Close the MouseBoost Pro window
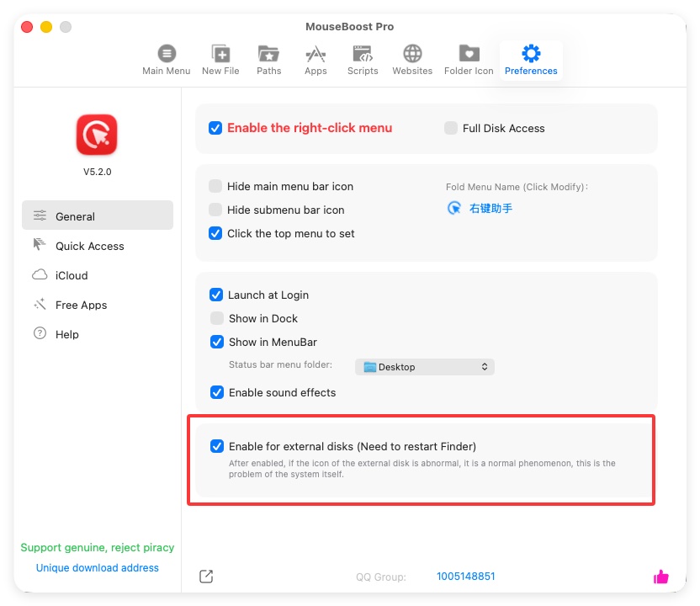700x606 pixels. click(x=27, y=27)
